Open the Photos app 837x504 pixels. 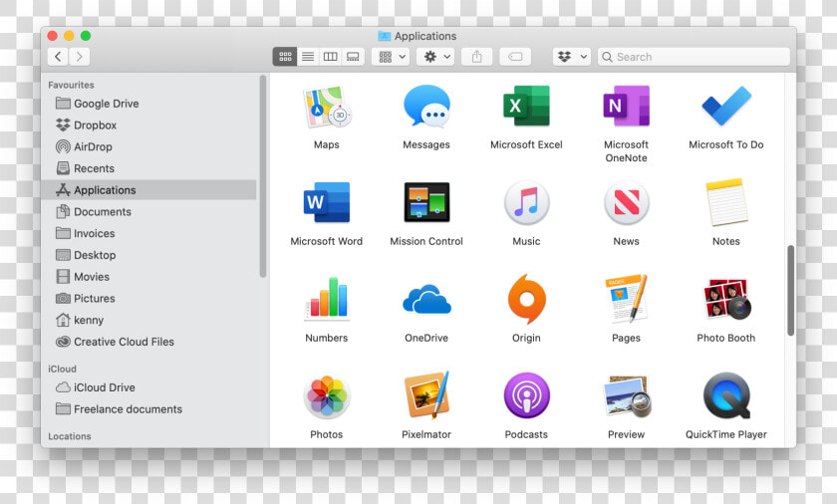(327, 396)
